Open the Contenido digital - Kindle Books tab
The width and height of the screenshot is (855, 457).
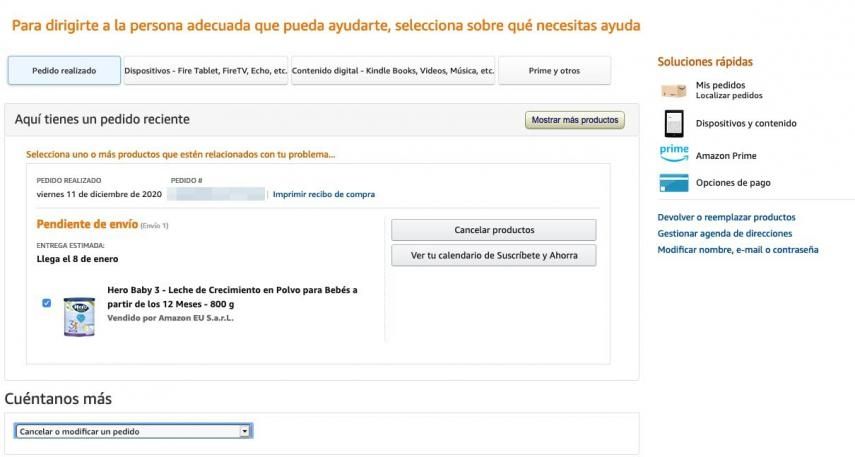393,71
